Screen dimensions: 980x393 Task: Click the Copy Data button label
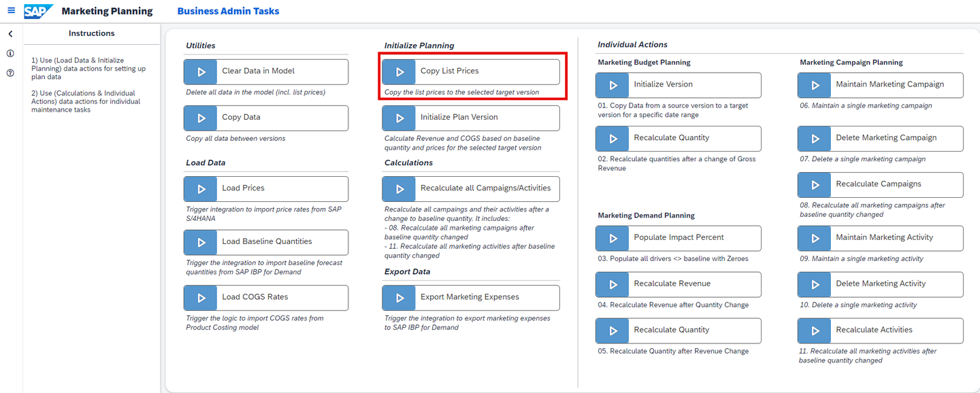click(241, 118)
